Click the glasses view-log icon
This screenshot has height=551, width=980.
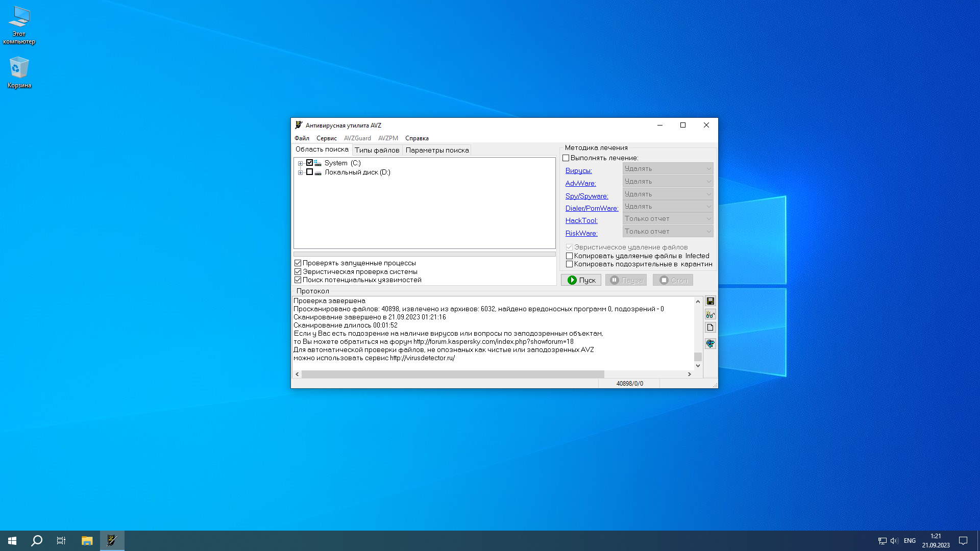click(x=710, y=314)
